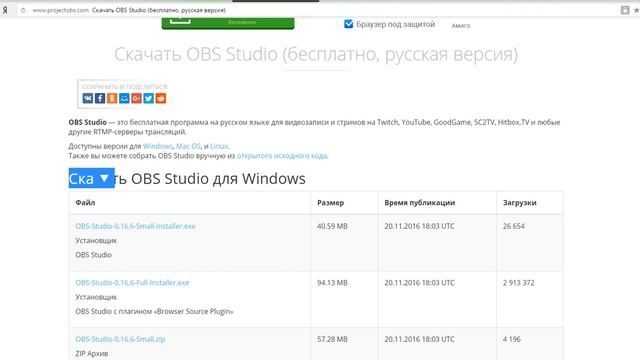Download OBS-Studio-0.16.6-Full-Installer.exe
Viewport: 640px width, 360px height.
click(x=132, y=282)
